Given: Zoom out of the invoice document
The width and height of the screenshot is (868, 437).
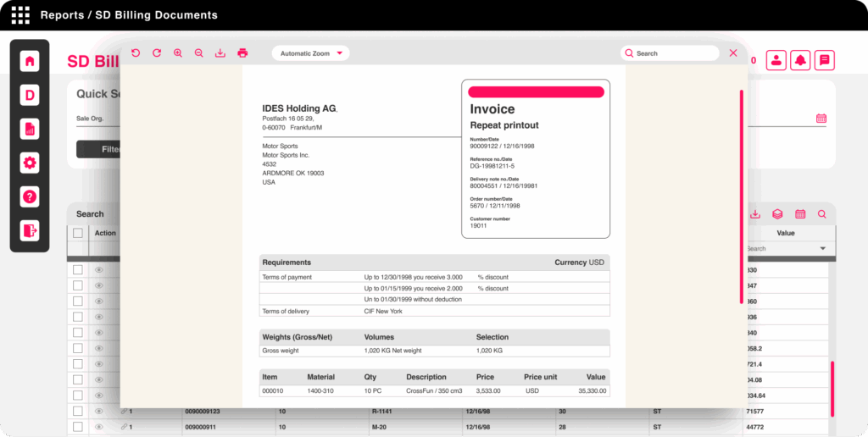Looking at the screenshot, I should click(198, 53).
